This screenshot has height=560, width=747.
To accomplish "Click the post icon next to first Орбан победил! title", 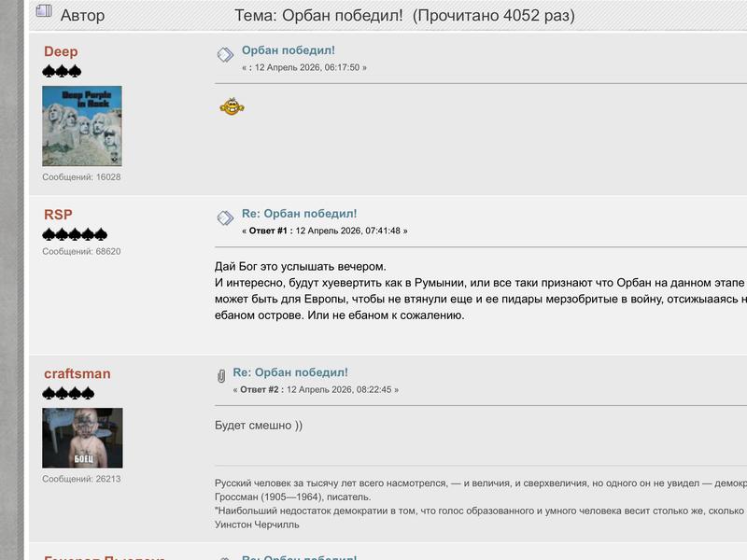I will tap(225, 55).
